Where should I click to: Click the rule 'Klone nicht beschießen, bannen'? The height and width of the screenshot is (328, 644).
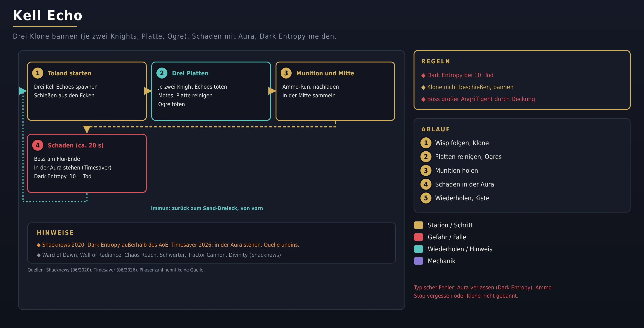[470, 87]
